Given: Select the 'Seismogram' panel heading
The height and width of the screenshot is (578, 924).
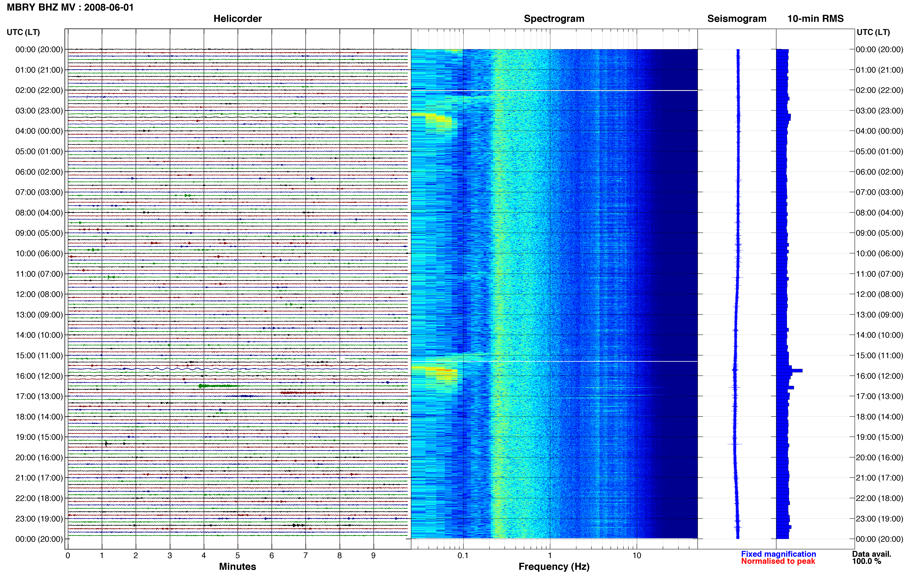Looking at the screenshot, I should pos(736,19).
